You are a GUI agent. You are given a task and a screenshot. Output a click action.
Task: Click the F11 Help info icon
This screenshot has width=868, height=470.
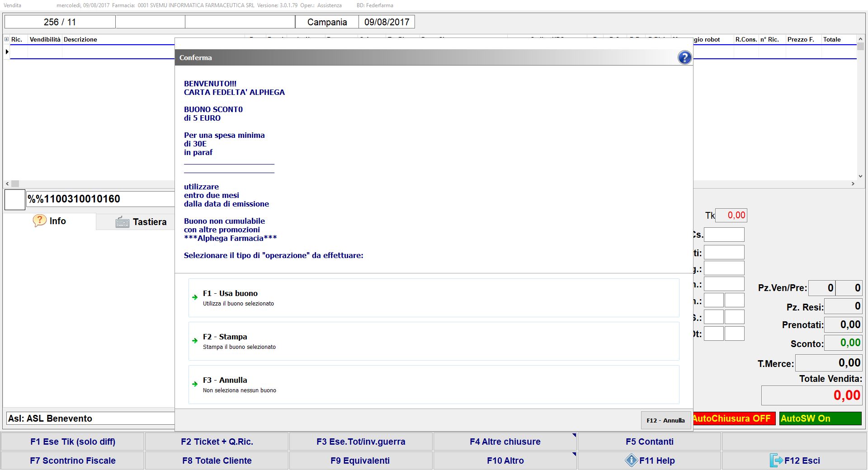click(x=631, y=461)
